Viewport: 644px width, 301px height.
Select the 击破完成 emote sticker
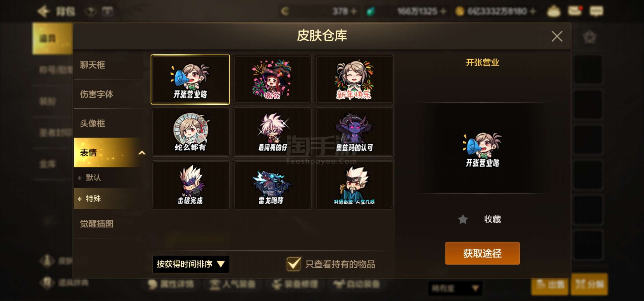pyautogui.click(x=190, y=185)
